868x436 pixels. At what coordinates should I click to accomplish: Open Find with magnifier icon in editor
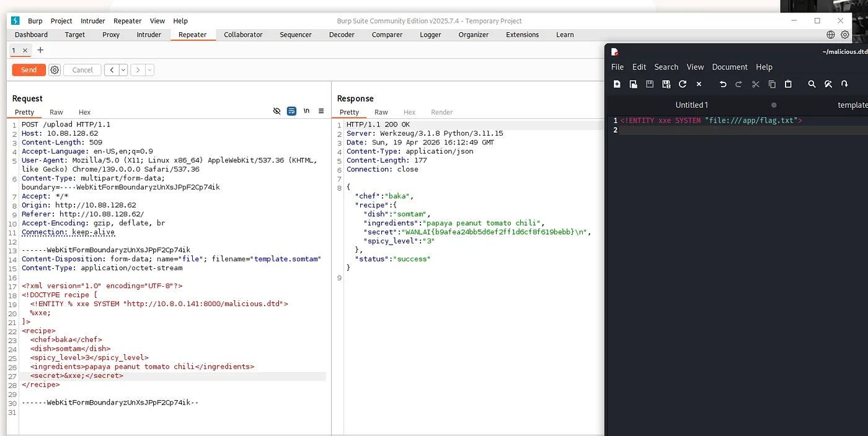812,84
